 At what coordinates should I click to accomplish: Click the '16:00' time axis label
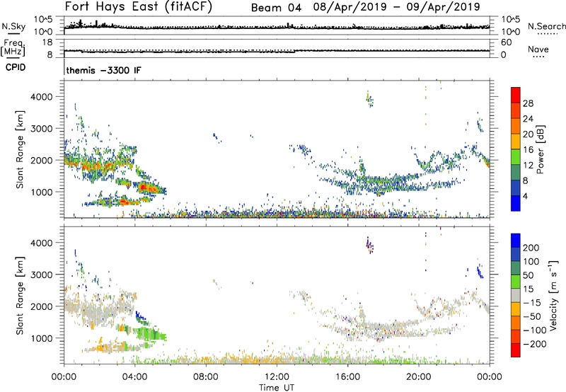click(347, 377)
